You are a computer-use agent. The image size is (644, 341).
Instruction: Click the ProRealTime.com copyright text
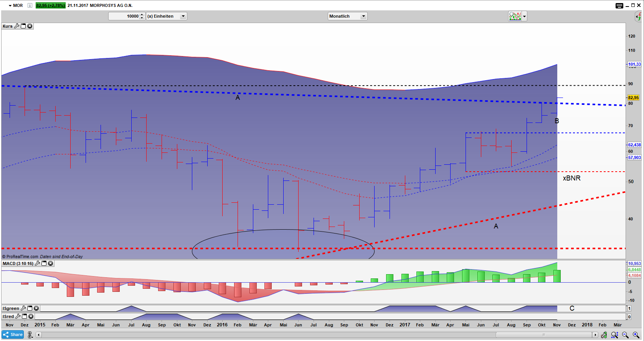point(20,257)
